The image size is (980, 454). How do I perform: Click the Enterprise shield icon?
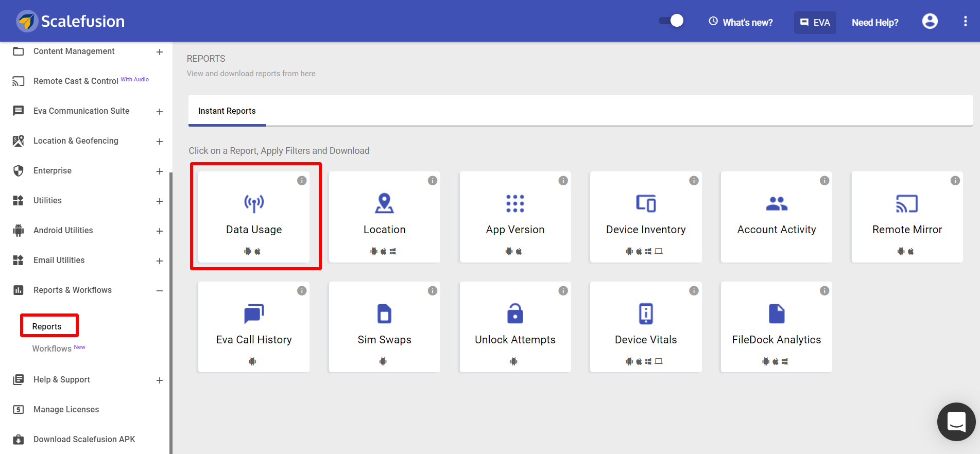19,170
